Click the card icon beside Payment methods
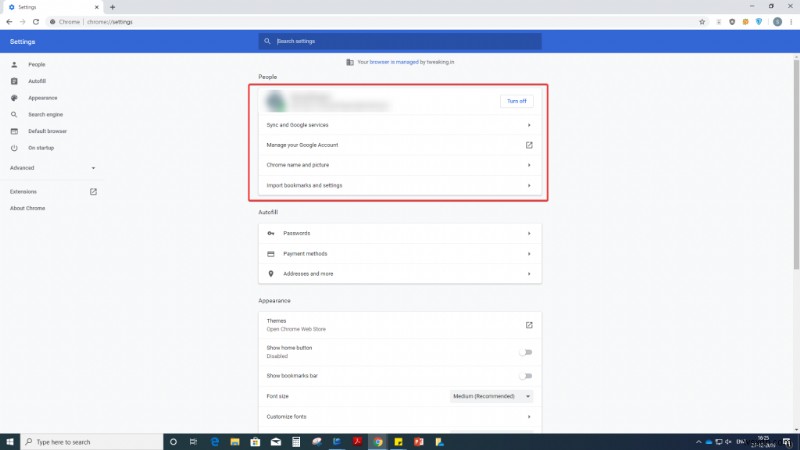The width and height of the screenshot is (800, 450). pyautogui.click(x=271, y=254)
